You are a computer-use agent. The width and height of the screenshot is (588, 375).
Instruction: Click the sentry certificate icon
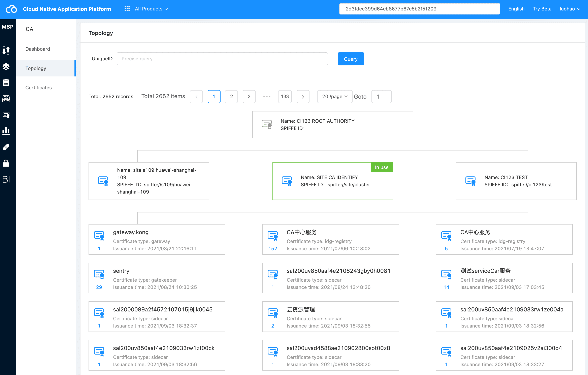coord(99,274)
